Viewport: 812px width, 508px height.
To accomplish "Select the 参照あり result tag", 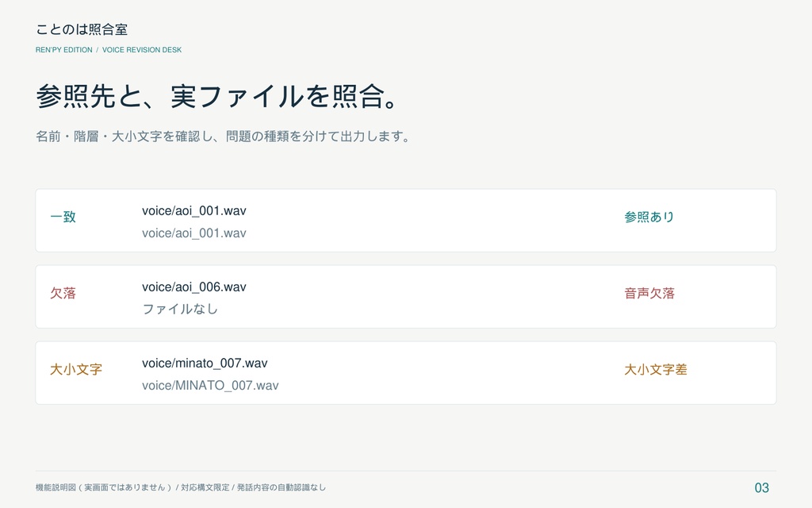I will tap(649, 217).
